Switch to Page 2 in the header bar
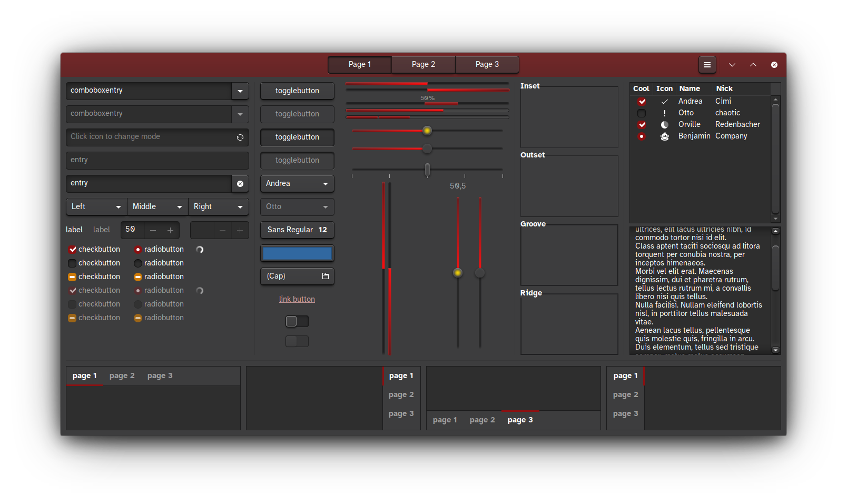 click(x=423, y=65)
